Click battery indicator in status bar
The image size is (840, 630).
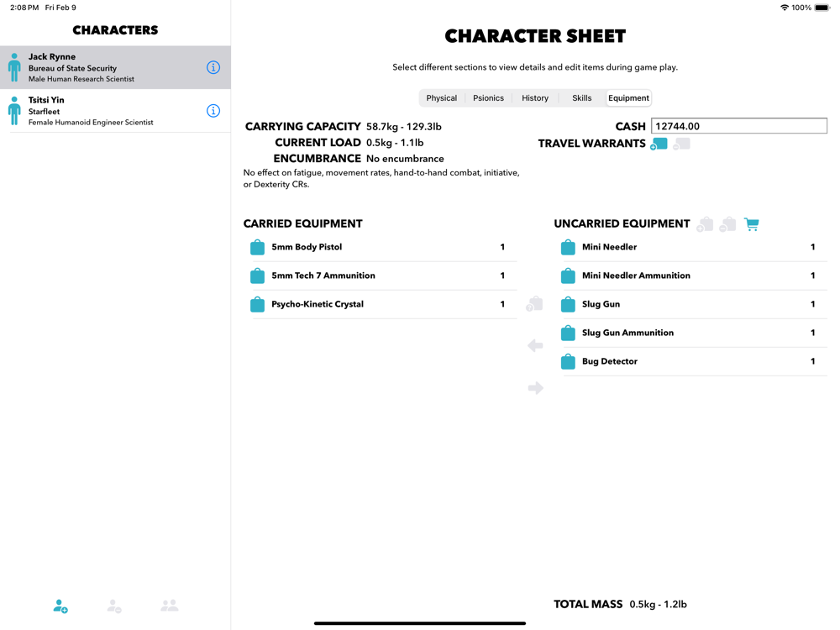pos(822,8)
